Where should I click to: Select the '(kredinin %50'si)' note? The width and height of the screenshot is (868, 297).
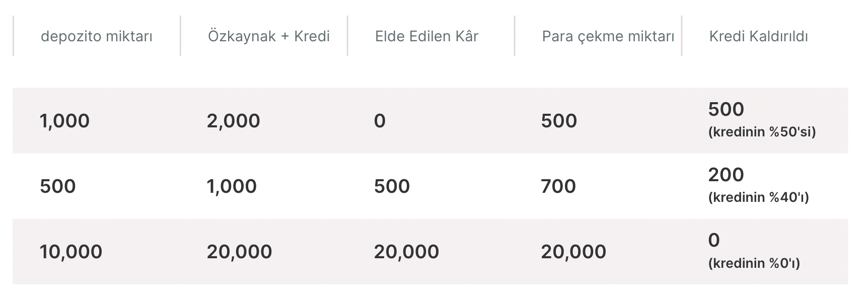coord(762,132)
